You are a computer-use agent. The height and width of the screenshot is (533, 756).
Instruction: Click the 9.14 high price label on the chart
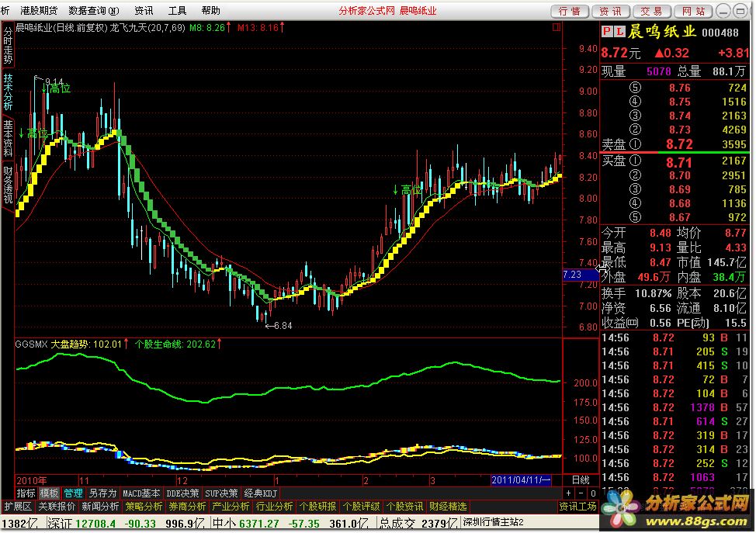click(x=54, y=81)
